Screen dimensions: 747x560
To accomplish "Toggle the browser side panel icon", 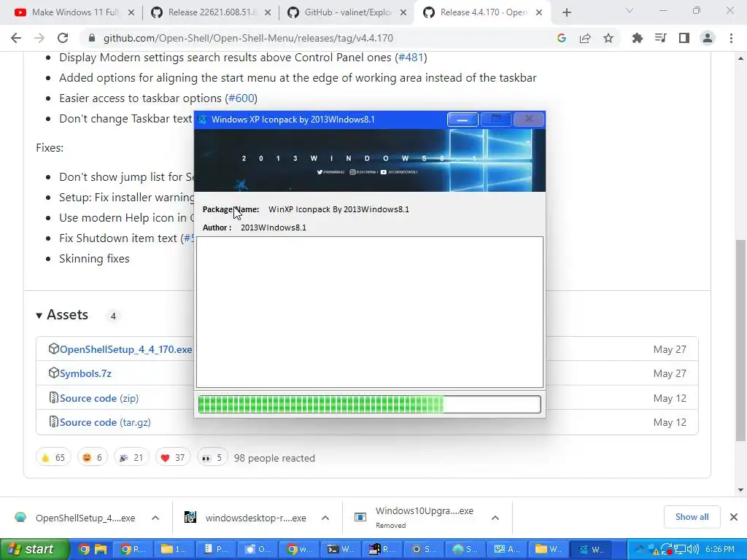I will click(684, 38).
